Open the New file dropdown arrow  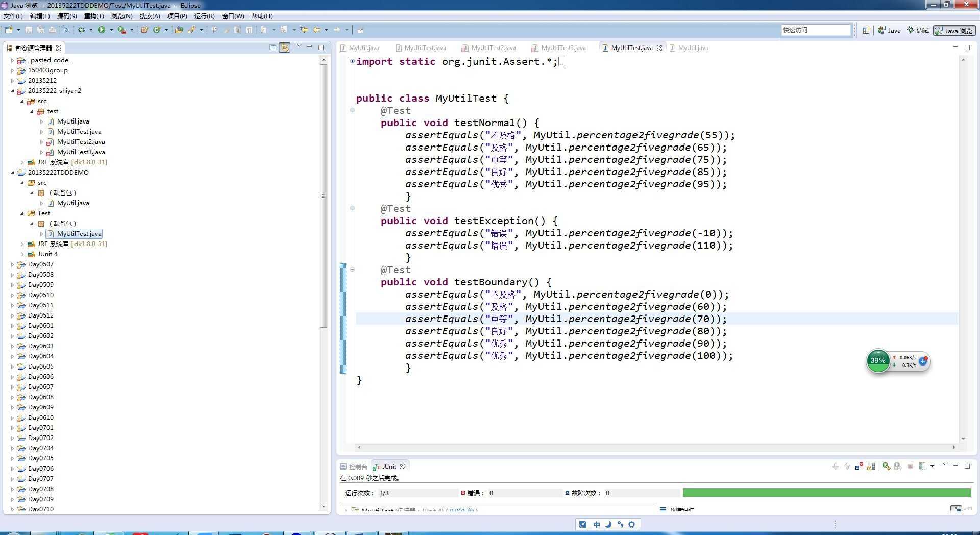(x=18, y=30)
